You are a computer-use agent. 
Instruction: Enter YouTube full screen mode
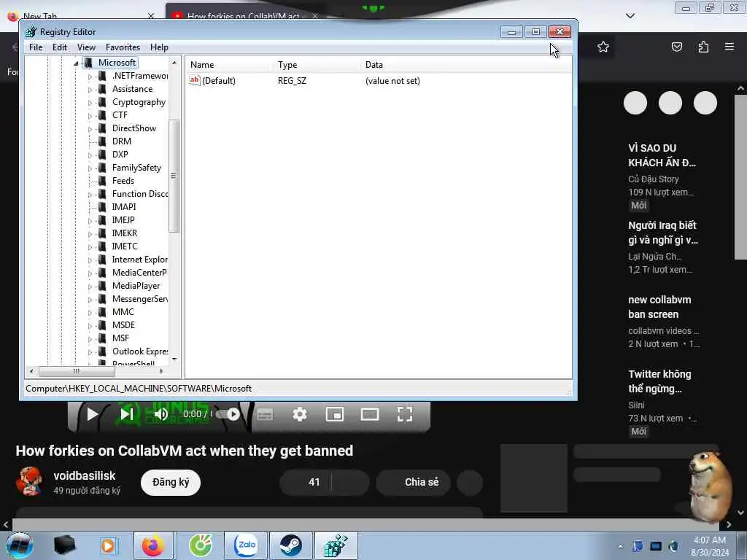tap(405, 414)
